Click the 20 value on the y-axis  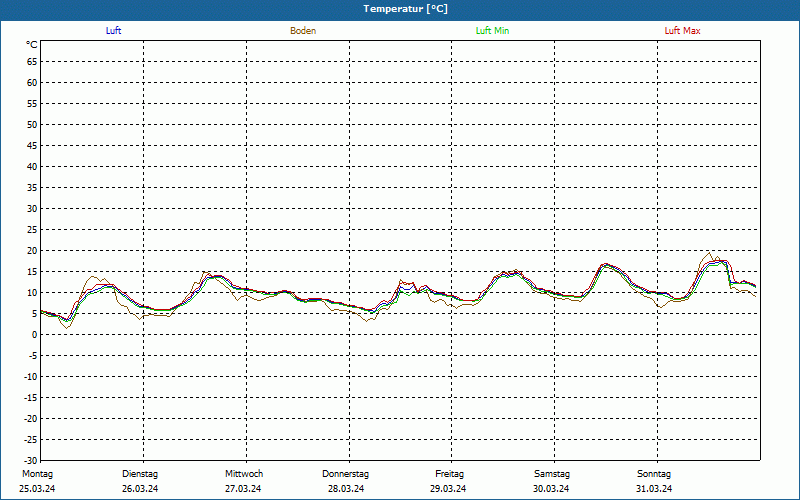[32, 251]
